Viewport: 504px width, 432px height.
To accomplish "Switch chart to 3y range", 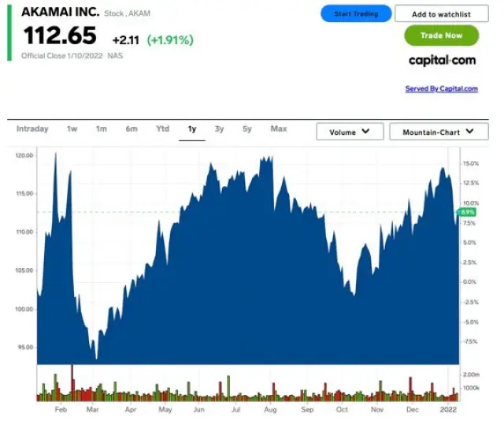I will [x=220, y=129].
